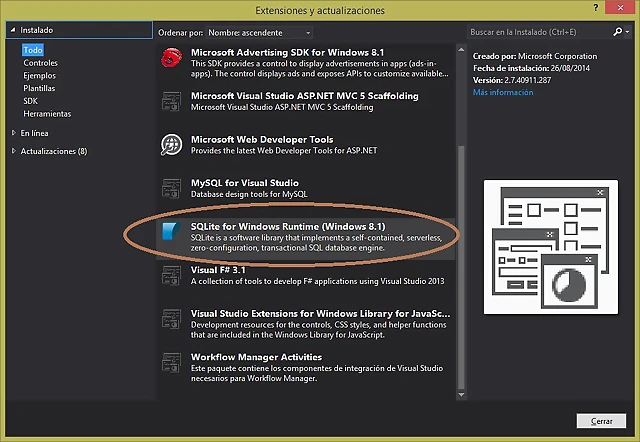Select the Ejemplos category

click(40, 76)
